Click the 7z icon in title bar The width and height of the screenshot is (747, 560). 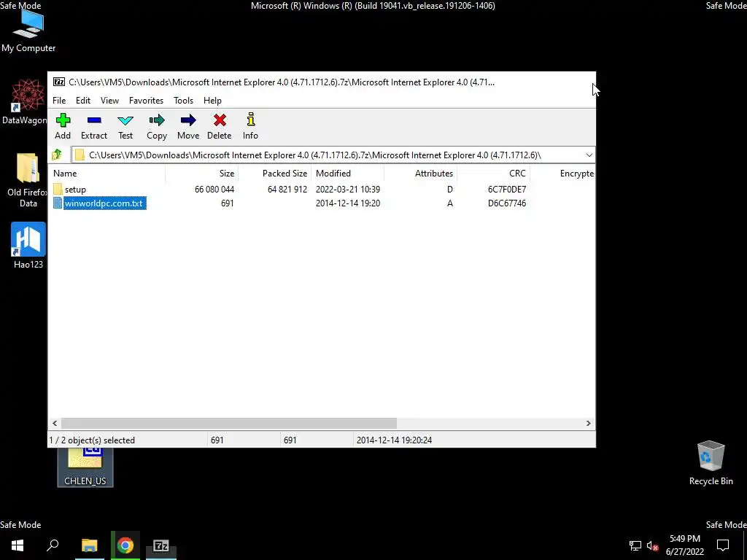[59, 82]
